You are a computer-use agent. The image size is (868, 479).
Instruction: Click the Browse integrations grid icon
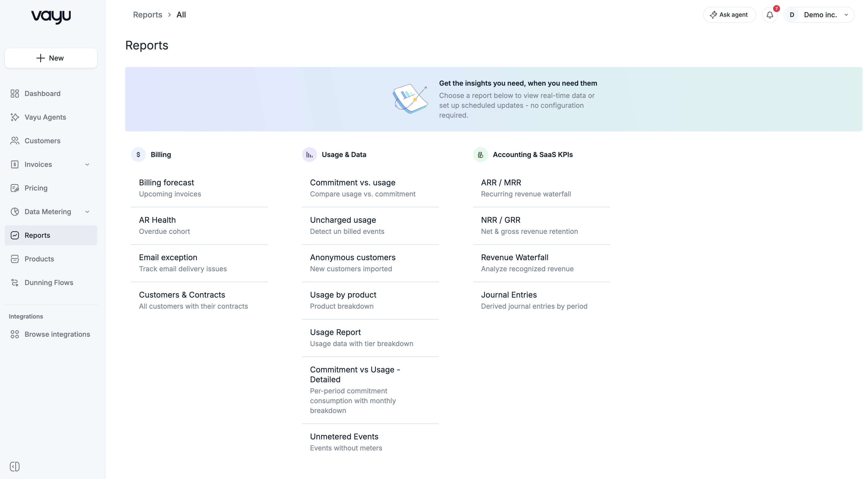click(x=15, y=334)
